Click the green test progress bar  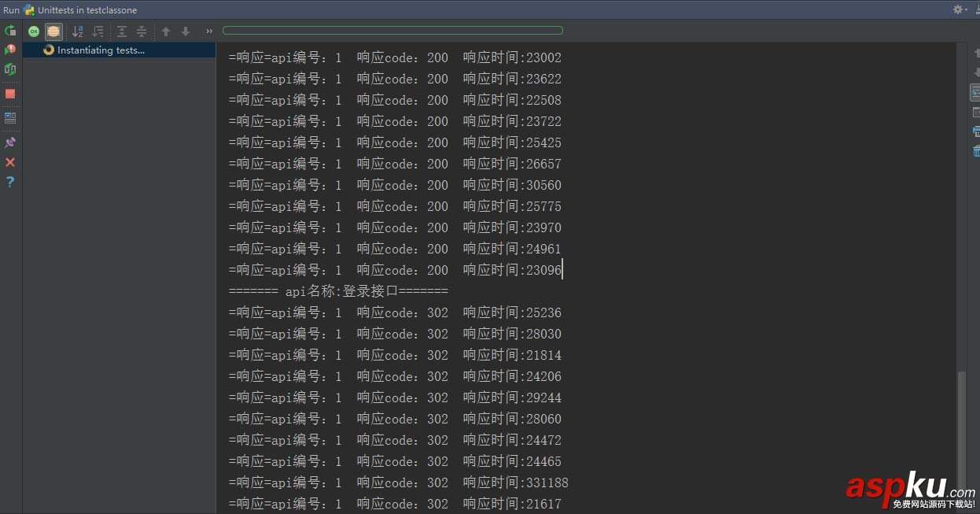point(393,30)
